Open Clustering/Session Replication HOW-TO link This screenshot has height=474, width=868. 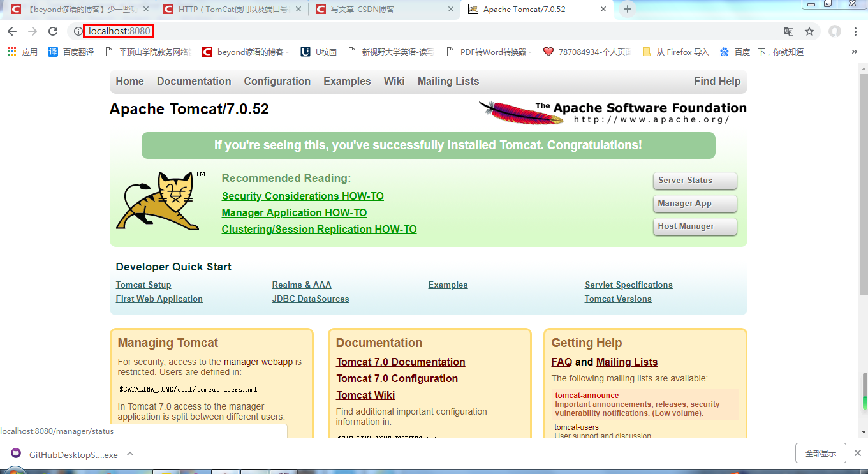pyautogui.click(x=319, y=229)
